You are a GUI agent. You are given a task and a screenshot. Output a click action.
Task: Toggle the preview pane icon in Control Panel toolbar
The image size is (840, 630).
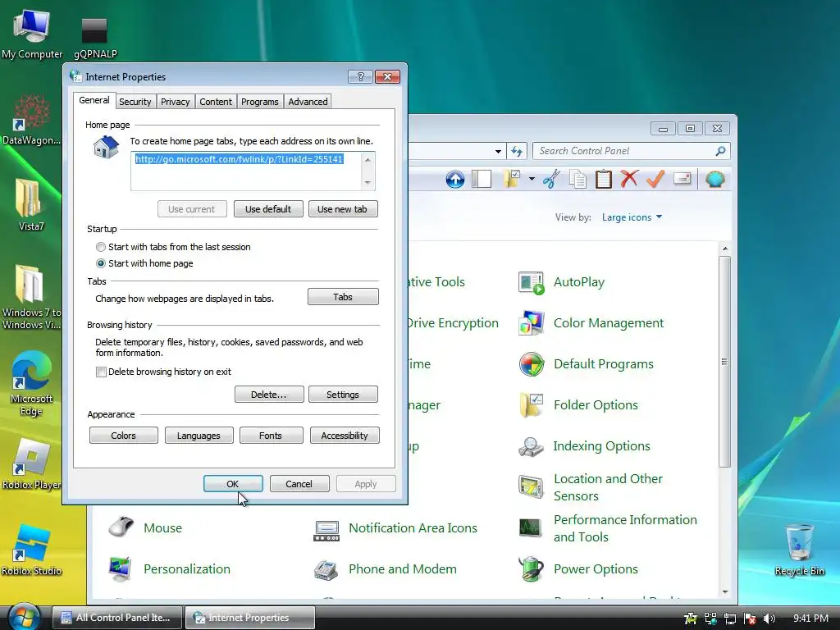(482, 179)
